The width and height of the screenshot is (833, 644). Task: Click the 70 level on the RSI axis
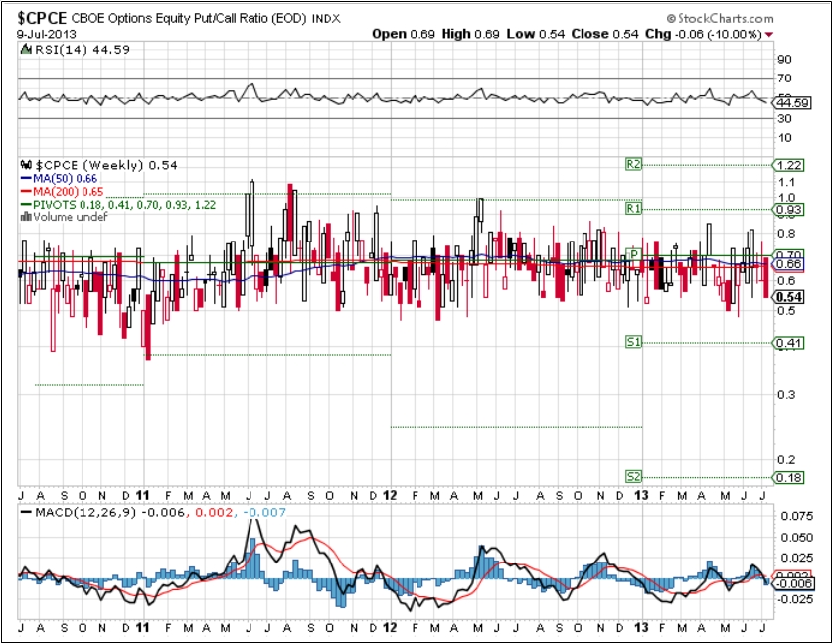(784, 79)
